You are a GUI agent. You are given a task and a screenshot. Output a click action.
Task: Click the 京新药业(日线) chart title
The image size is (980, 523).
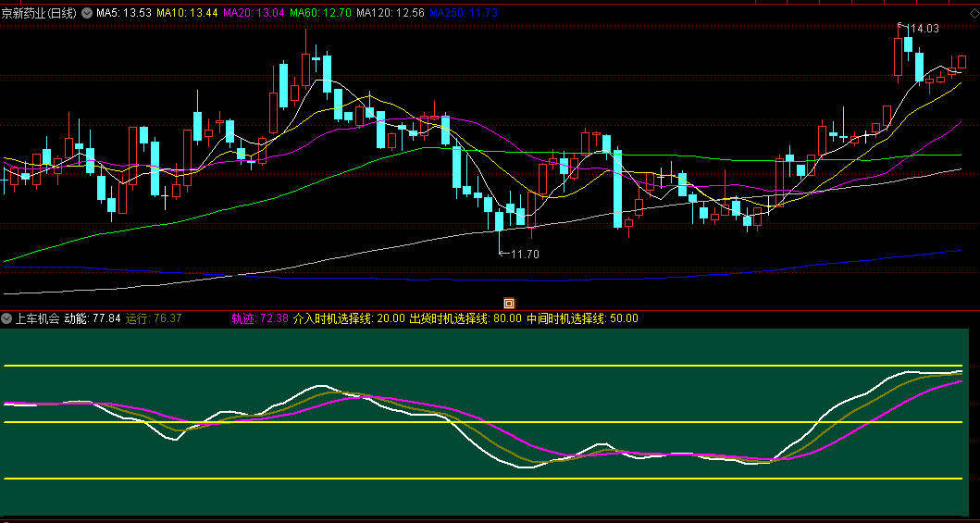pyautogui.click(x=41, y=13)
